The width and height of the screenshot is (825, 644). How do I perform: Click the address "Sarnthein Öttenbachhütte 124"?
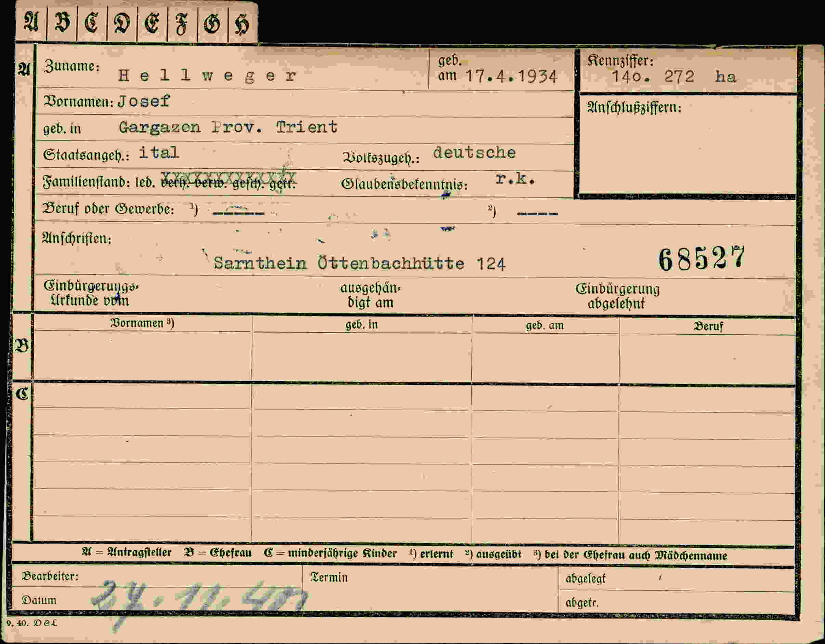pos(359,263)
